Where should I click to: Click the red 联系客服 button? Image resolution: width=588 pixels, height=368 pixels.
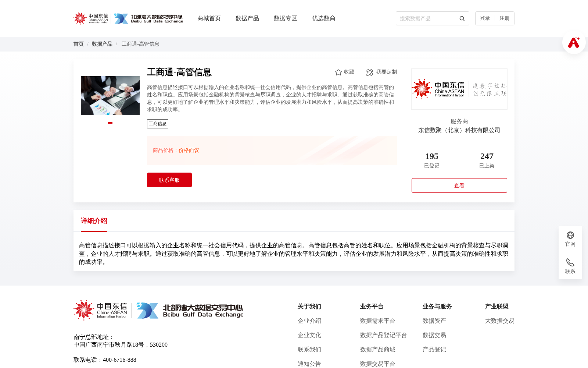click(169, 180)
